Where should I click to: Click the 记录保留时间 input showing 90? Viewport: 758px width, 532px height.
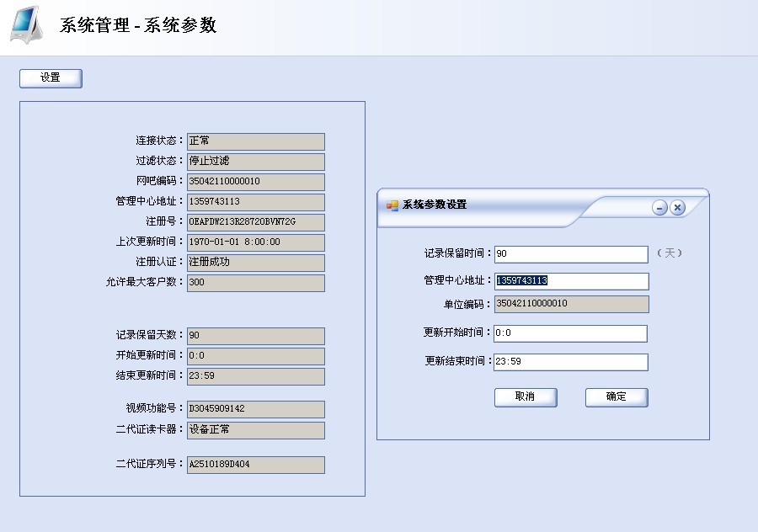coord(571,253)
